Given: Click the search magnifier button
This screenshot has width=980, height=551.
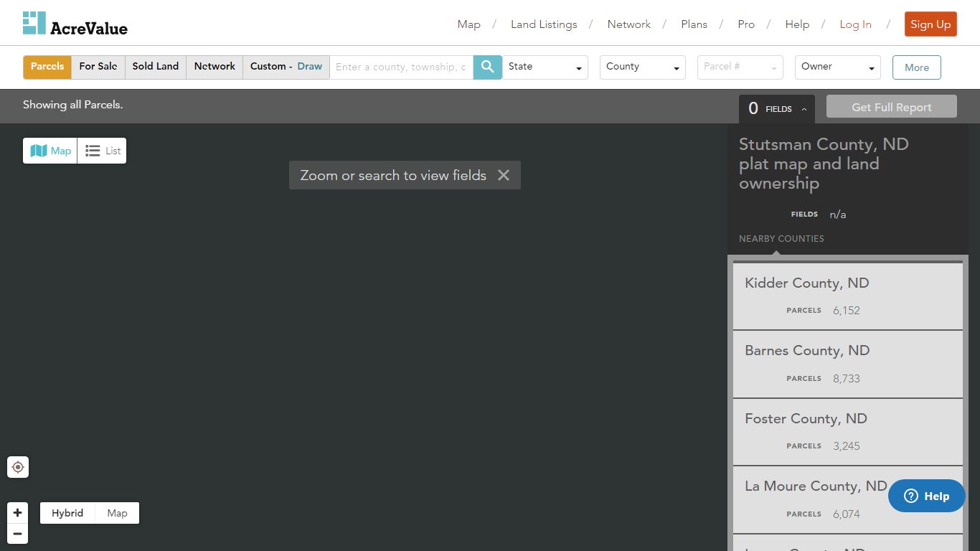Looking at the screenshot, I should coord(488,67).
